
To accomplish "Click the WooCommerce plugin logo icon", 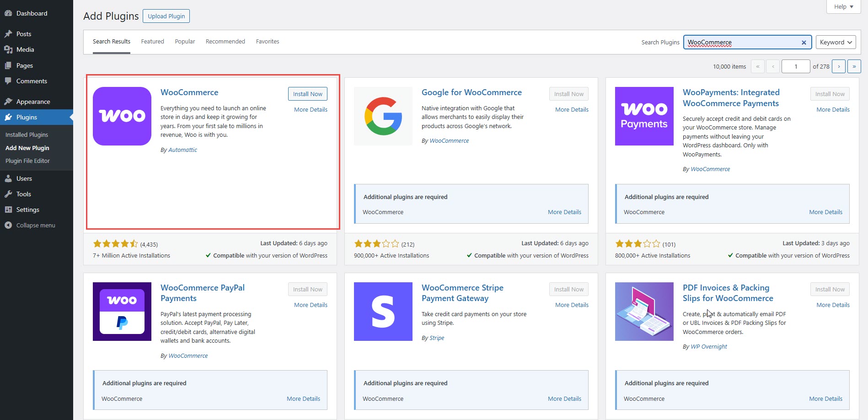I will pyautogui.click(x=122, y=116).
